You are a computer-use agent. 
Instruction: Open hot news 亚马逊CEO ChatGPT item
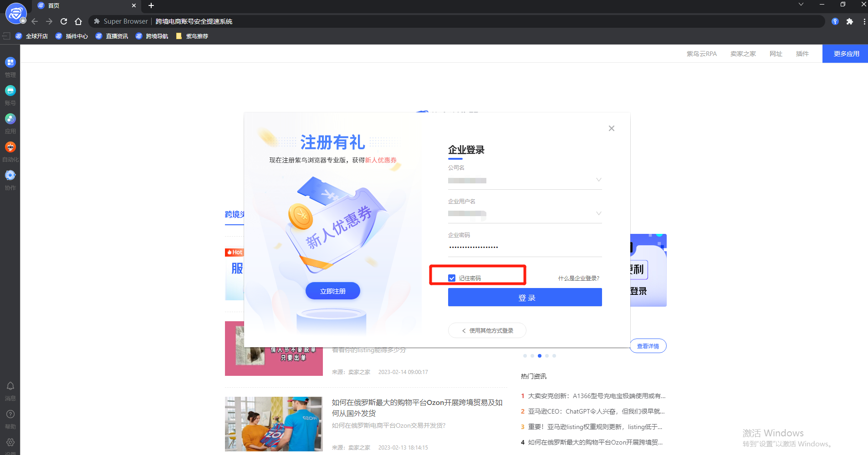[x=597, y=411]
